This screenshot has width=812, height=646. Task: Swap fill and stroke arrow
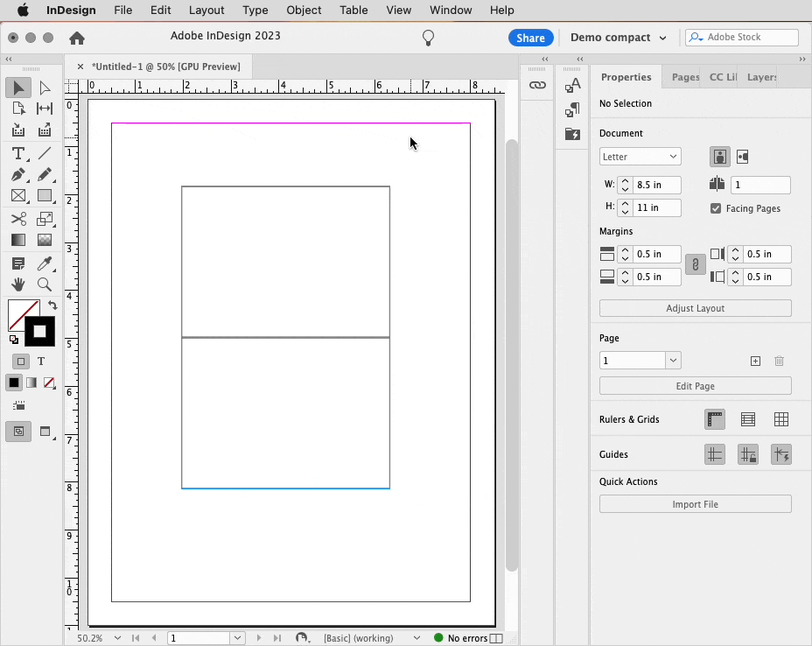click(x=52, y=305)
